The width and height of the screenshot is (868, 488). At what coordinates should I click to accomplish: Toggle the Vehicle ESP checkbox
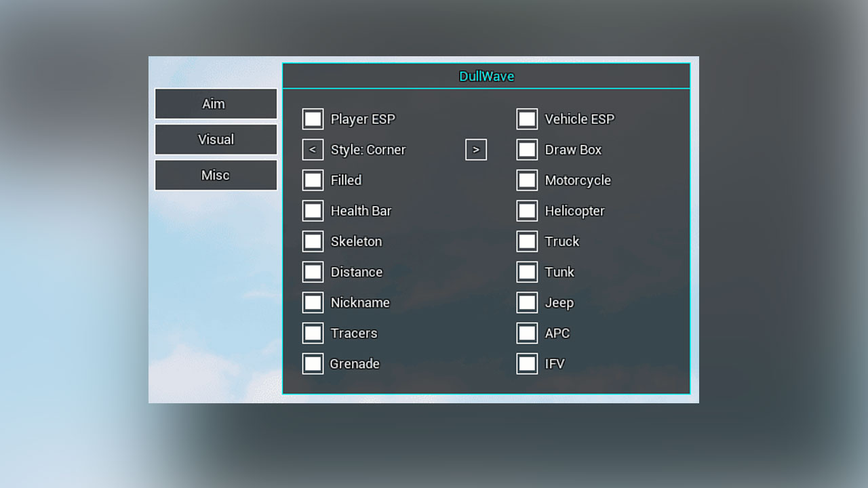(x=527, y=119)
